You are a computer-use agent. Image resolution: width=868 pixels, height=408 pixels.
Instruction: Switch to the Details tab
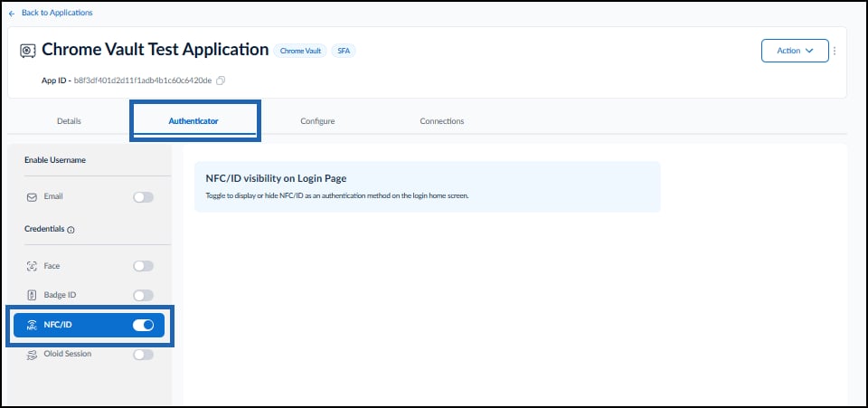[x=70, y=120]
